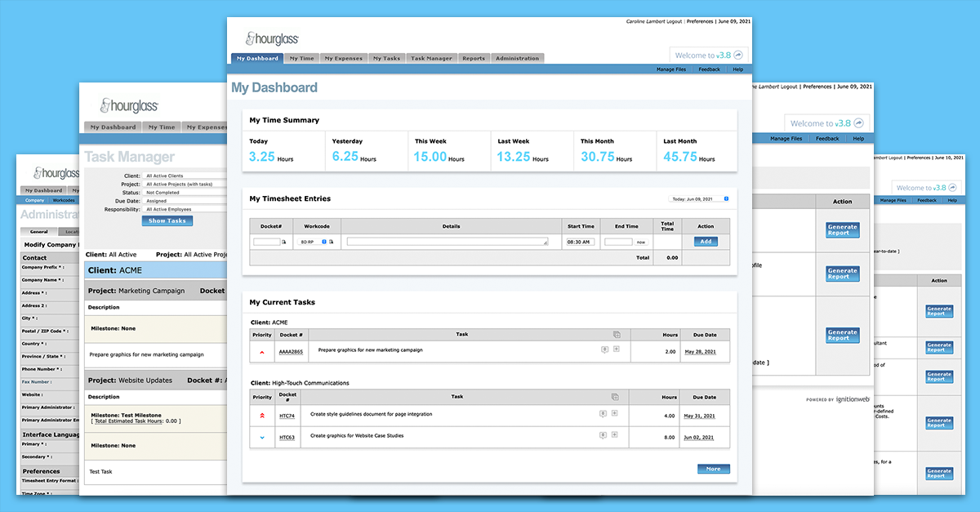Switch to the Task Manager tab
The image size is (980, 512).
[431, 59]
